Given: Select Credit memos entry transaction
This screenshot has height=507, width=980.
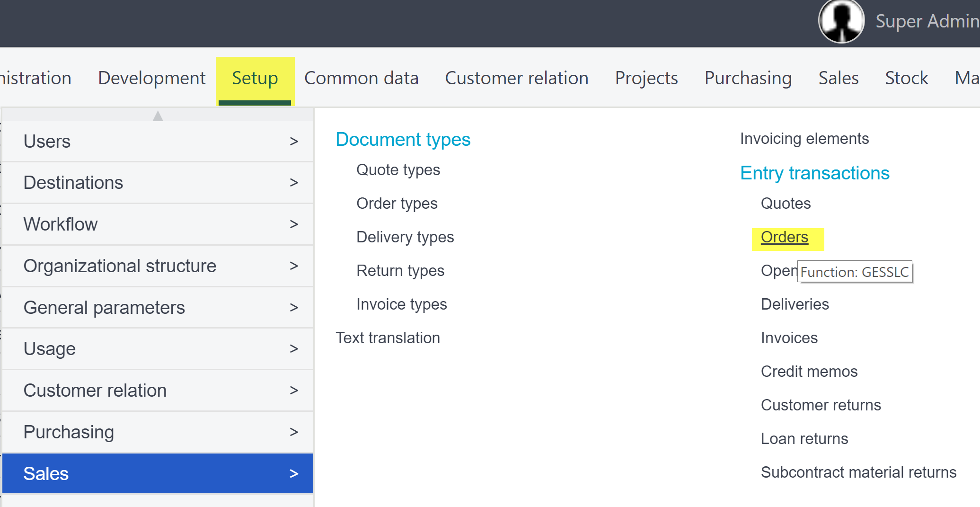Looking at the screenshot, I should tap(809, 372).
